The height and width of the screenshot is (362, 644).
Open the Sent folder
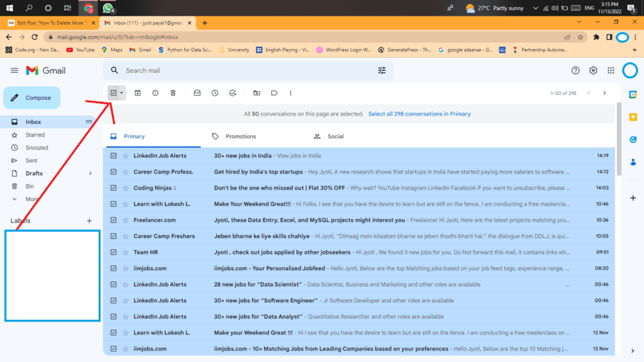click(31, 160)
